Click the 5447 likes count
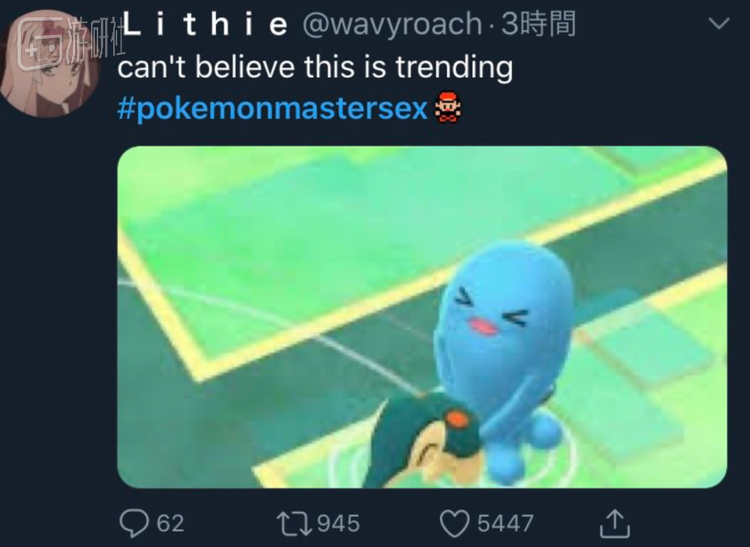Image resolution: width=750 pixels, height=547 pixels. 505,523
